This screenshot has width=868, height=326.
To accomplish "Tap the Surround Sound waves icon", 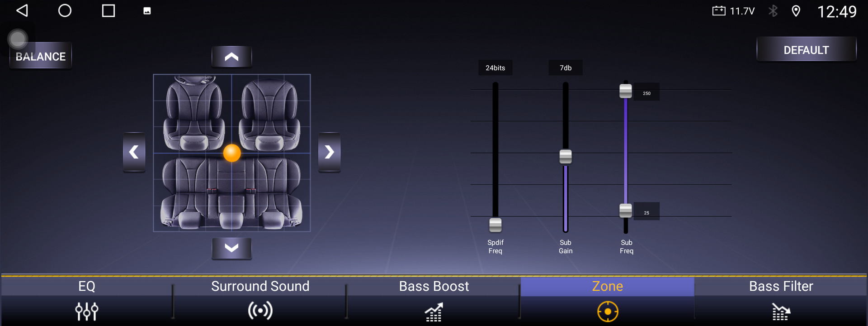I will (x=260, y=311).
